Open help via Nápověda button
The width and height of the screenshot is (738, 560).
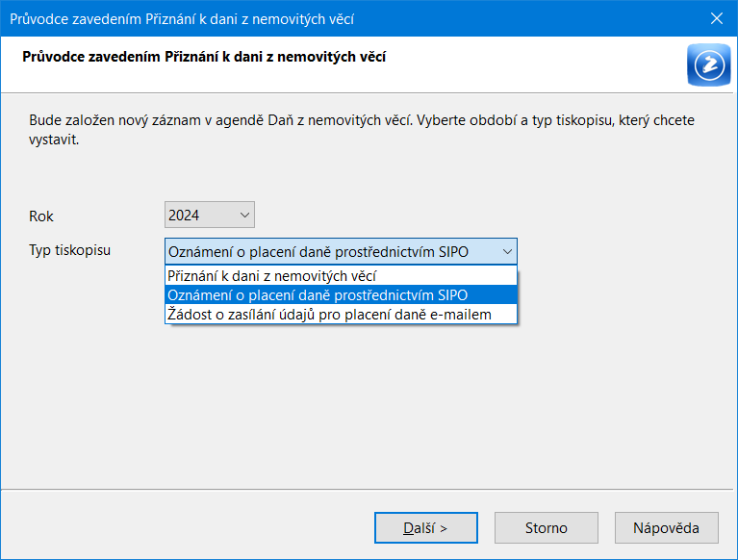[666, 527]
